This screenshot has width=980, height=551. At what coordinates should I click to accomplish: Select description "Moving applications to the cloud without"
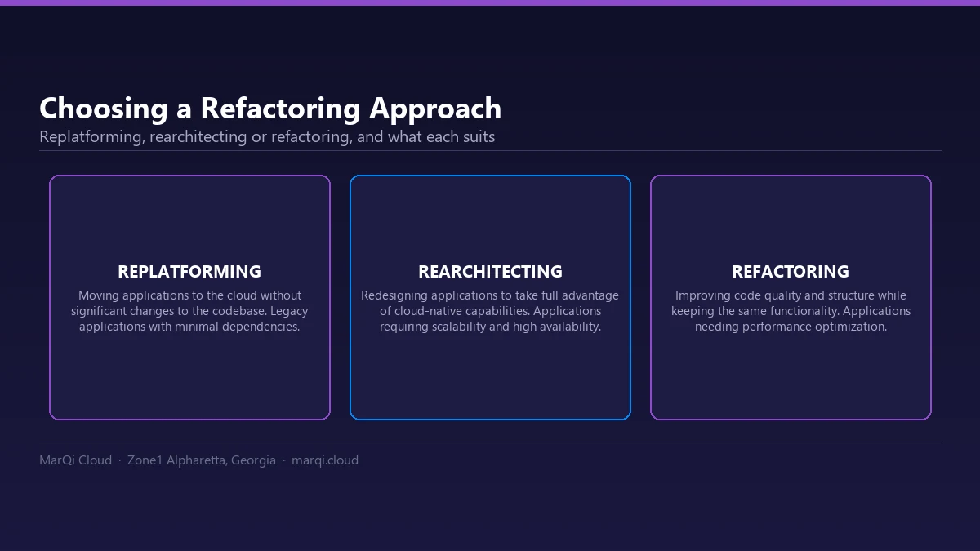[x=189, y=311]
